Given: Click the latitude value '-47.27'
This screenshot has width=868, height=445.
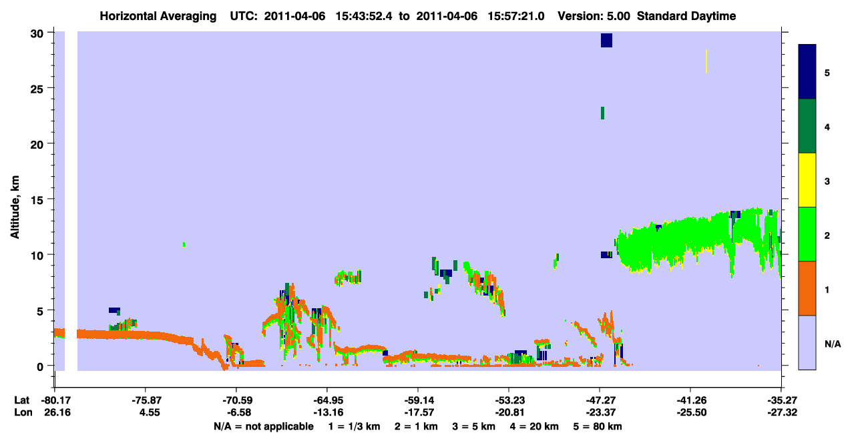Looking at the screenshot, I should pyautogui.click(x=600, y=400).
